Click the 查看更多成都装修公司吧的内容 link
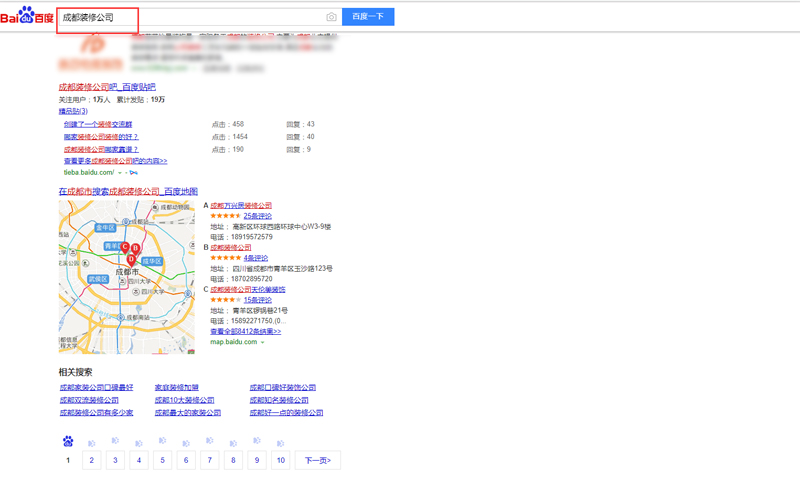 115,161
